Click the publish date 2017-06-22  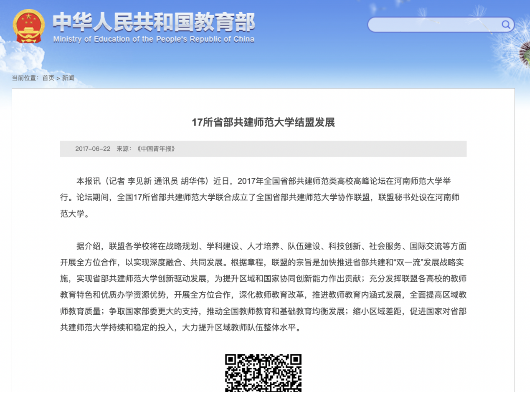(93, 149)
